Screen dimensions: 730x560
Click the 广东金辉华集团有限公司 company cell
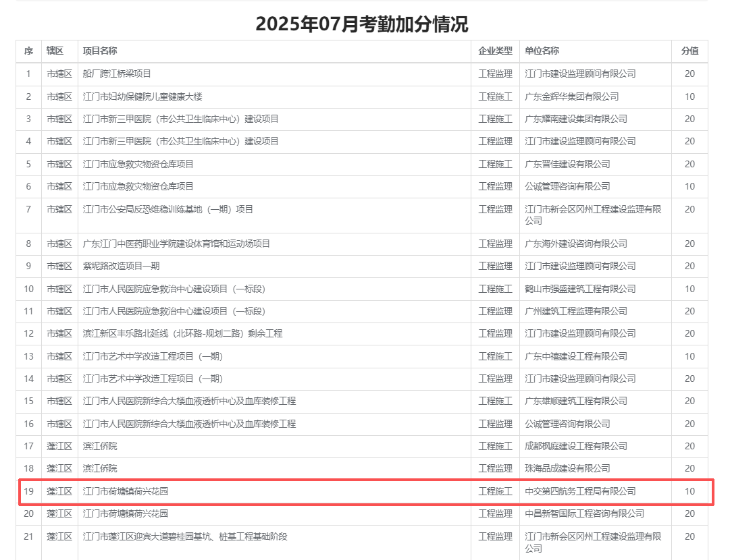click(x=571, y=96)
